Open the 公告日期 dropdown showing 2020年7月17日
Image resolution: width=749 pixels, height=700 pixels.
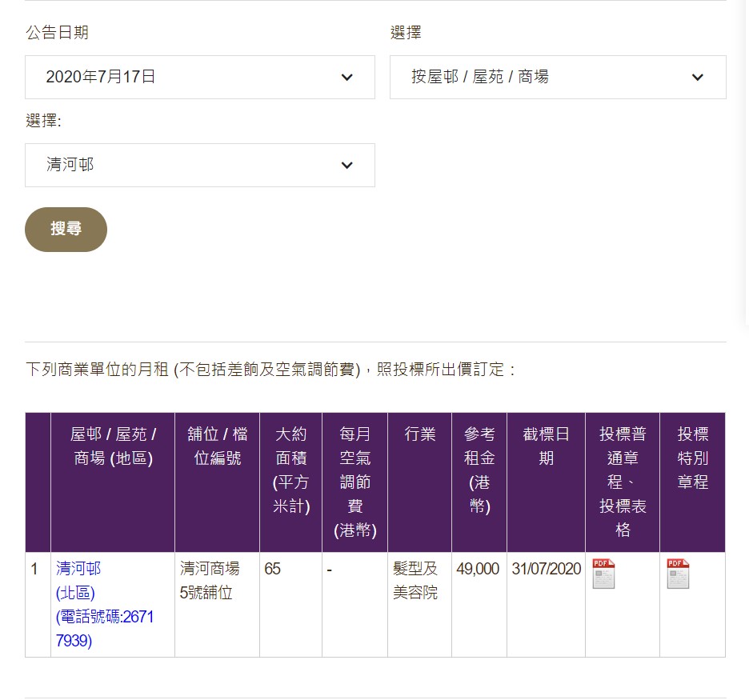pos(200,78)
